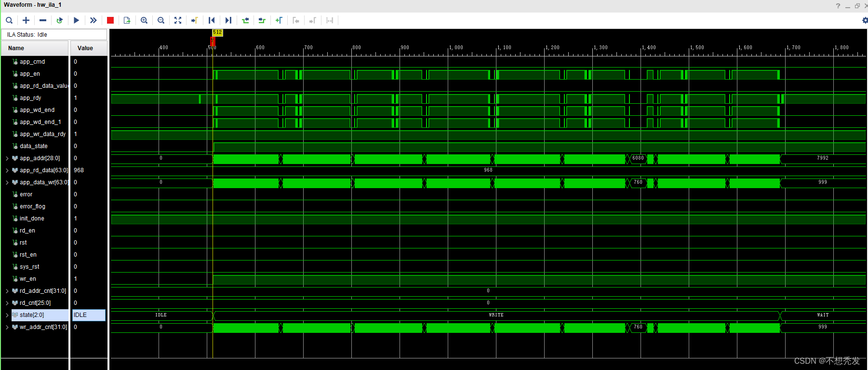Click the 7992 value in app_addr waveform
This screenshot has width=868, height=370.
point(823,158)
